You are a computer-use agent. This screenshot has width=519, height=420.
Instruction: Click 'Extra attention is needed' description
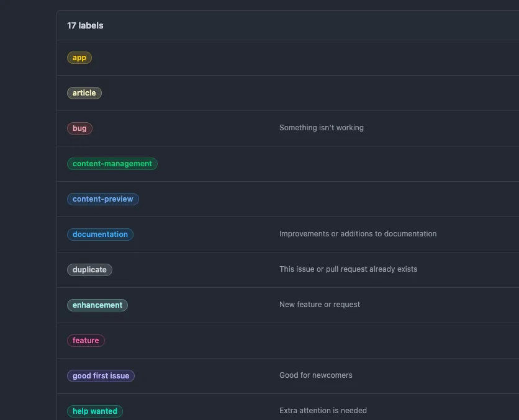point(323,411)
